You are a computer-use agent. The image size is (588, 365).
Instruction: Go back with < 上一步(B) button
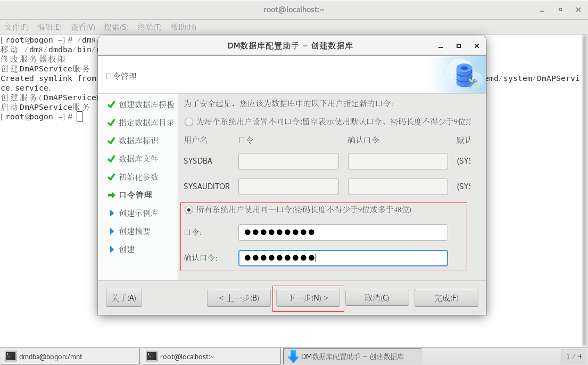tap(239, 298)
